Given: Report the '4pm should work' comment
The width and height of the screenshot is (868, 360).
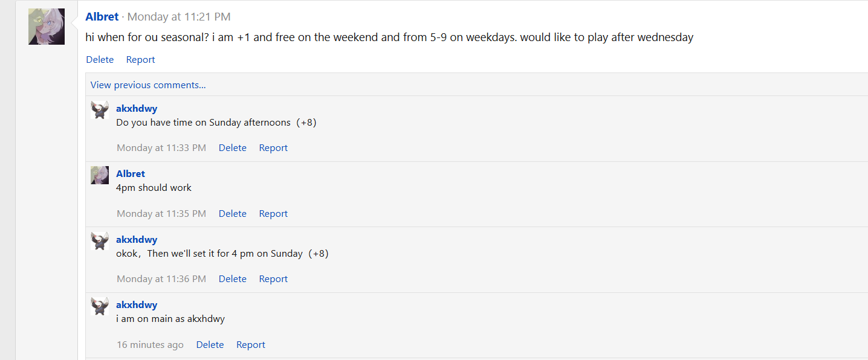Looking at the screenshot, I should [x=273, y=214].
